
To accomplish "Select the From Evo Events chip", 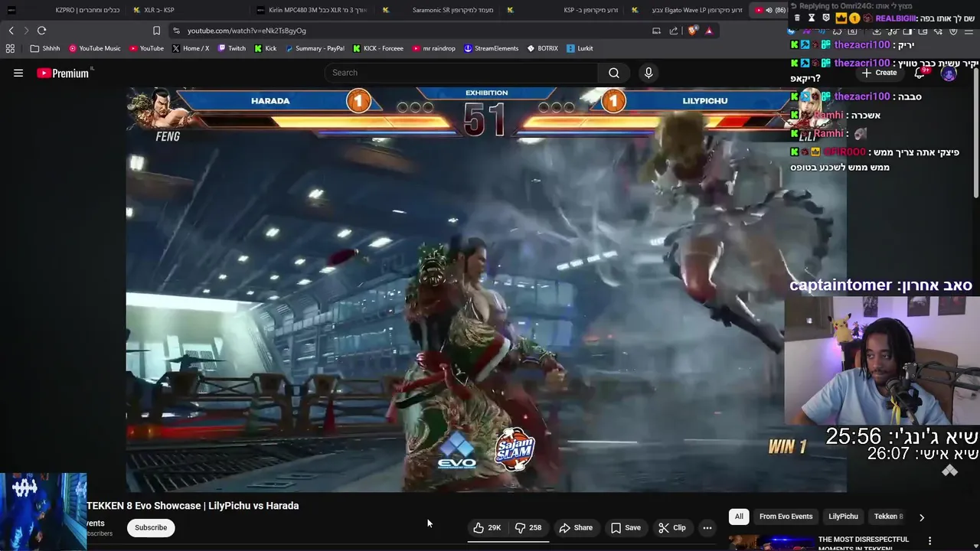I will (786, 517).
